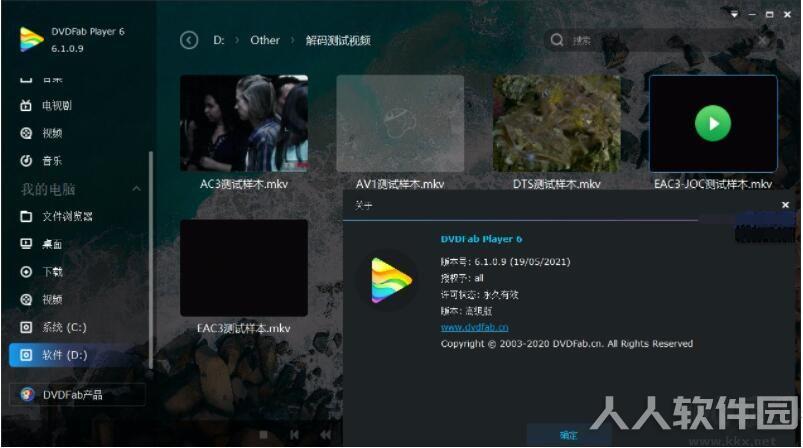Navigate to D: in the breadcrumb
Screen dimensions: 803x448
pyautogui.click(x=219, y=40)
